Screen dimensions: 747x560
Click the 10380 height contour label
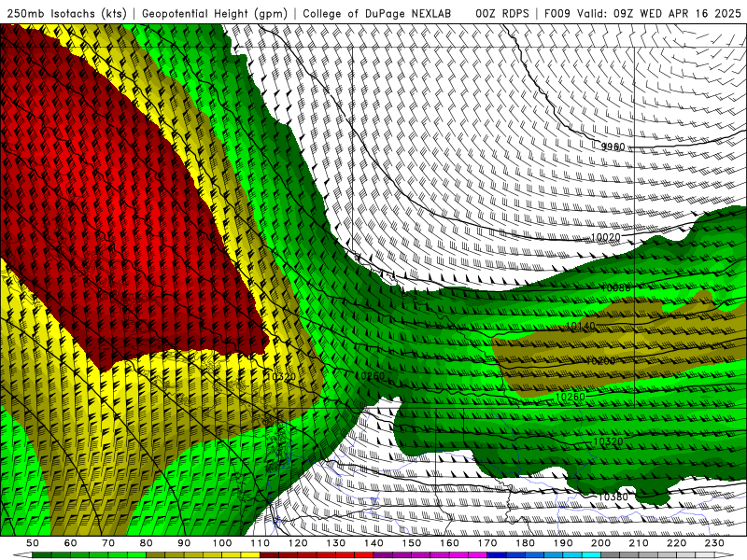point(613,497)
